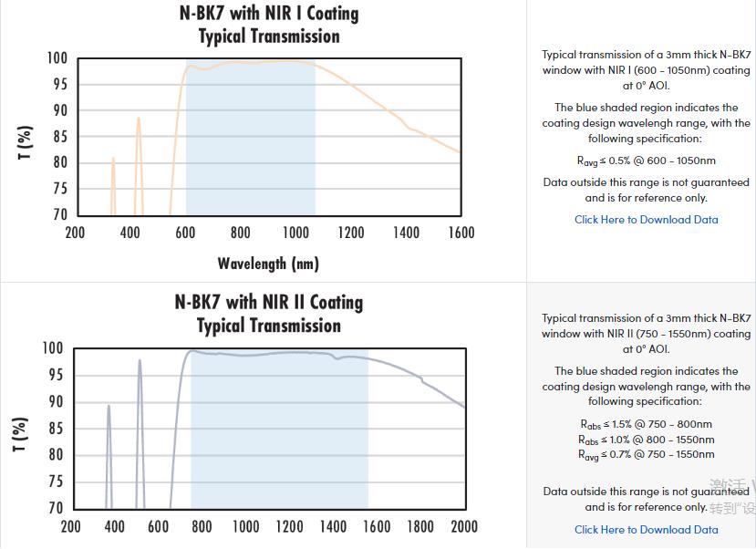
Task: Click the Wavelength (nm) axis label
Action: tap(268, 264)
